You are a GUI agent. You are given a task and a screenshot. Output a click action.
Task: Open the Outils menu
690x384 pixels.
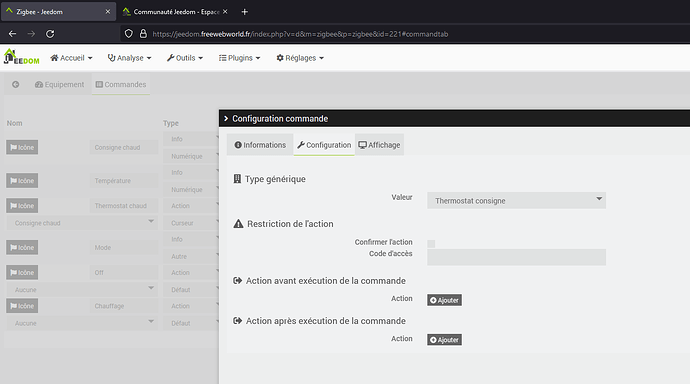click(x=185, y=58)
